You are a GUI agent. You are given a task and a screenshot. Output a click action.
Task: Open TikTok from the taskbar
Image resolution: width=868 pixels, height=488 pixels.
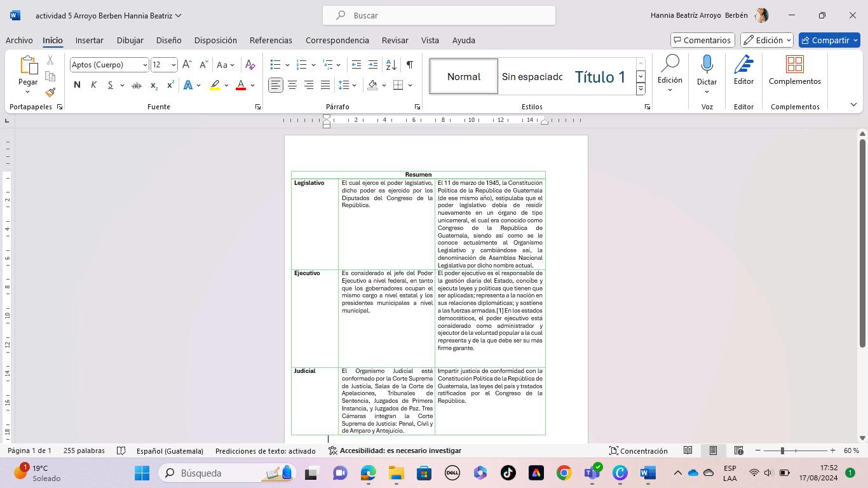[508, 473]
